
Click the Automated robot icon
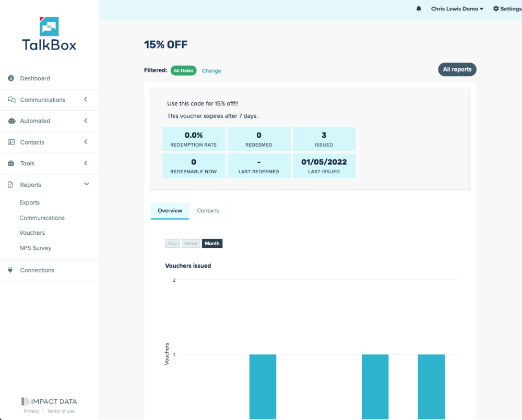pyautogui.click(x=11, y=121)
